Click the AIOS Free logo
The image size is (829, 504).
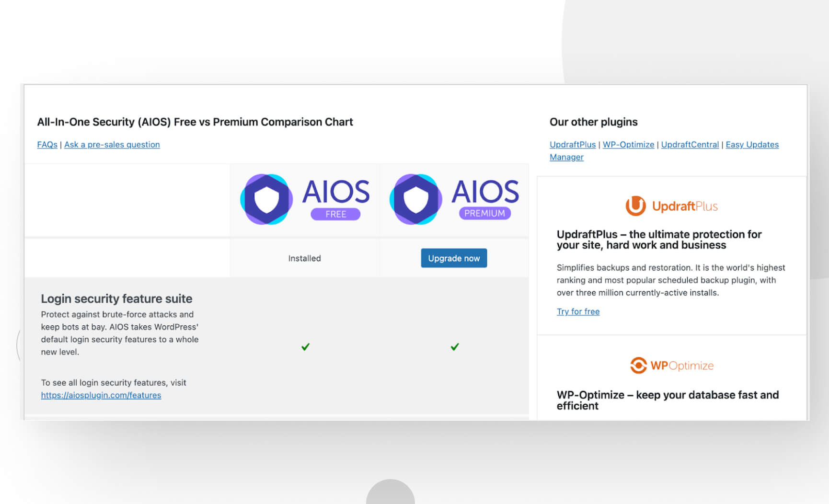point(304,198)
